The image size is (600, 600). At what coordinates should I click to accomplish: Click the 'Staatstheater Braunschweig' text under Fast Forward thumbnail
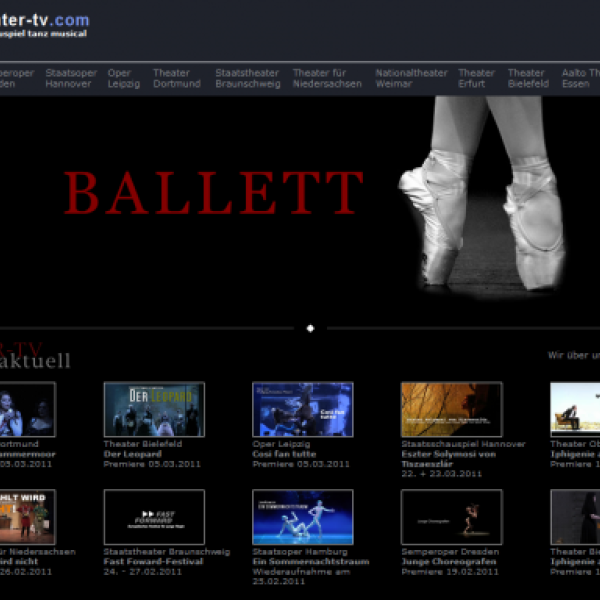click(167, 552)
